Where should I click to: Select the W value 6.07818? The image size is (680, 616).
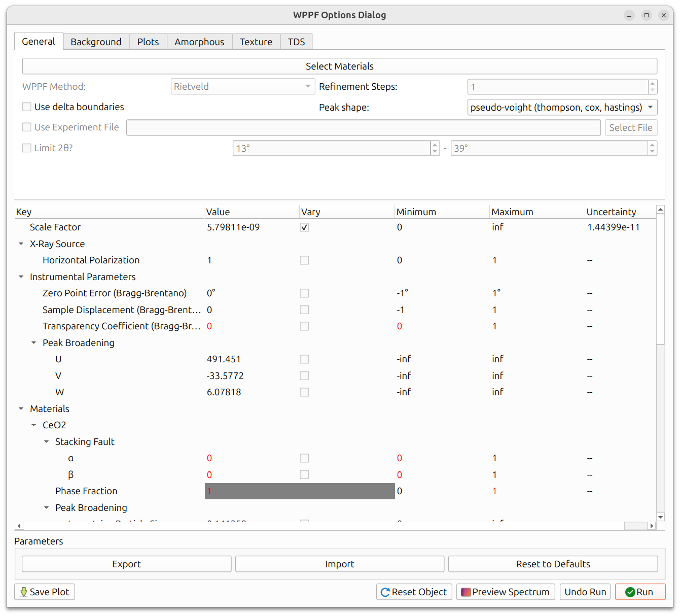(x=224, y=392)
